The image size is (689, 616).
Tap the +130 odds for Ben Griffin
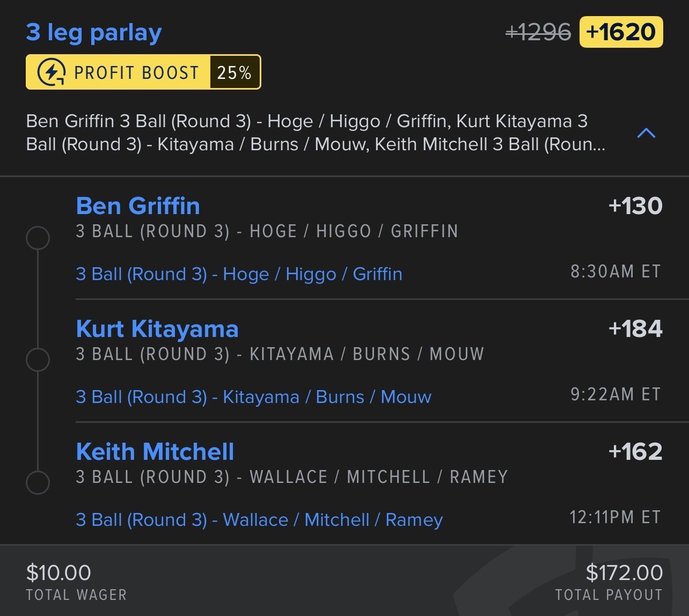click(x=635, y=206)
